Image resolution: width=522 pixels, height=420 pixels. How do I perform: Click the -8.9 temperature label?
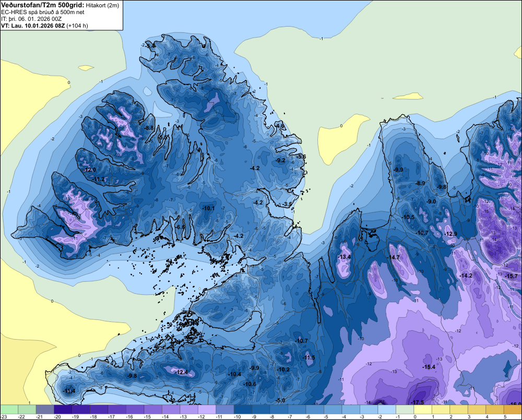420,183
